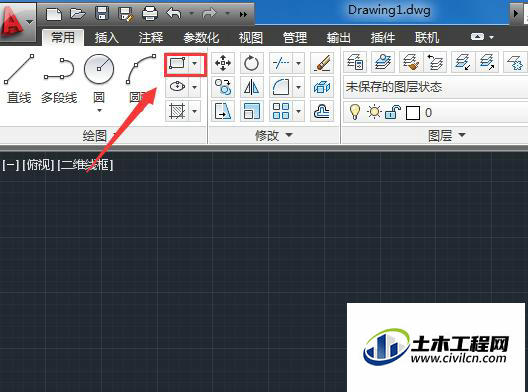The image size is (528, 392).
Task: Toggle layer 0 lock icon
Action: point(393,112)
